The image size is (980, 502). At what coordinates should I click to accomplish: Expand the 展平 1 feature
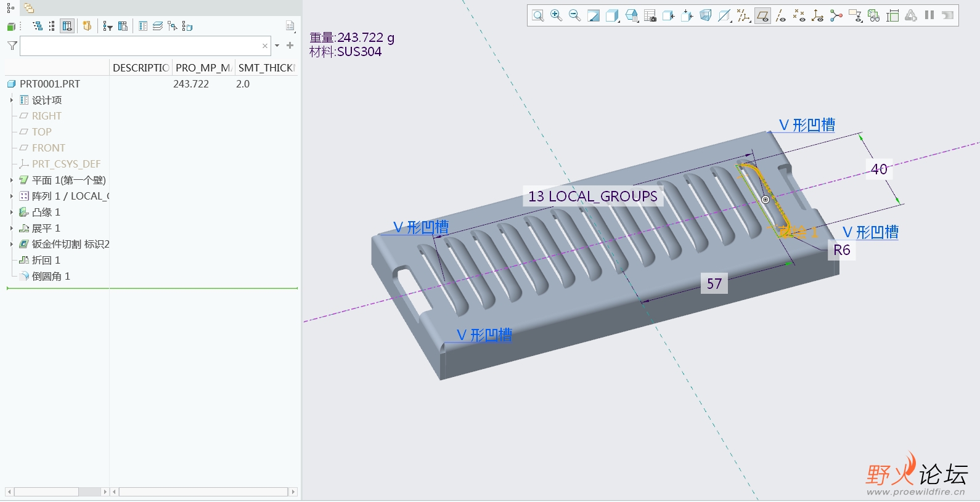11,228
